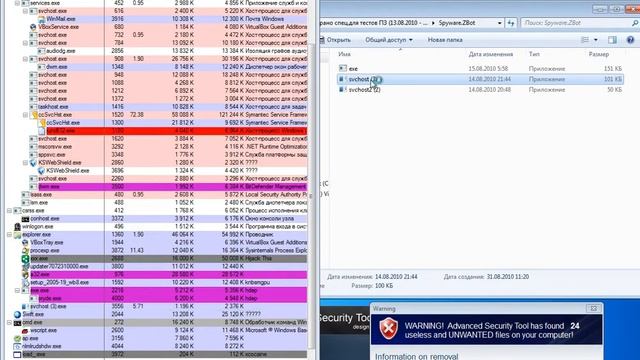This screenshot has height=360, width=640.
Task: Select the dwm.exe process row
Action: pyautogui.click(x=172, y=67)
